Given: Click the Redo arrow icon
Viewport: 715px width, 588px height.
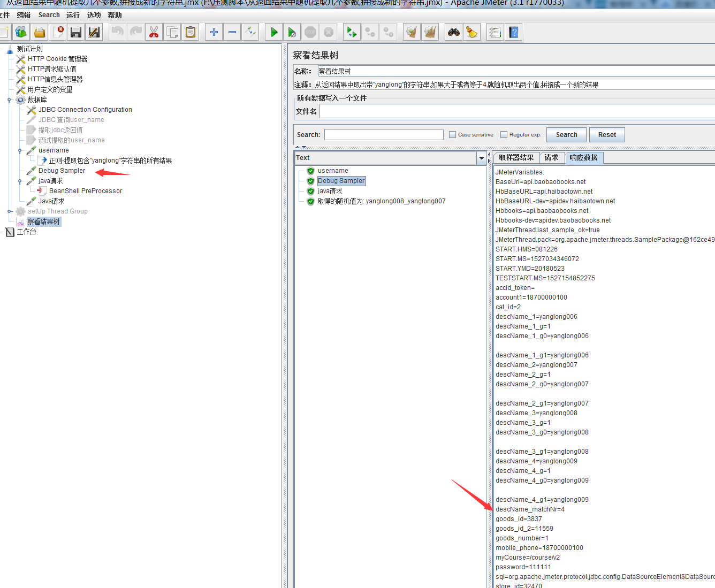Looking at the screenshot, I should pos(136,32).
